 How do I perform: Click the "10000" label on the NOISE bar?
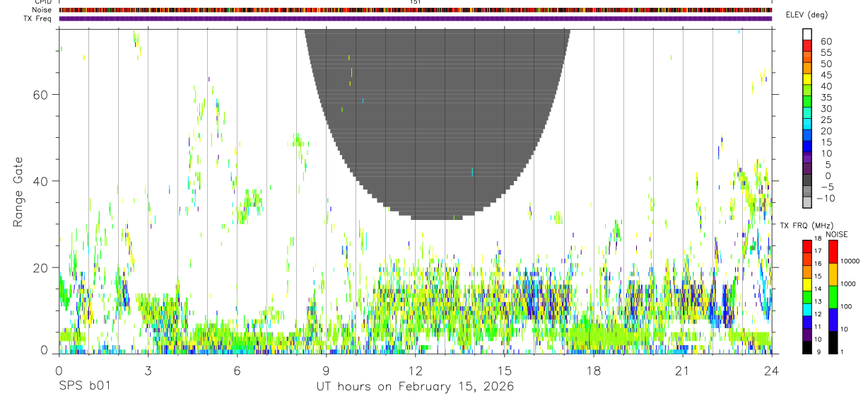(850, 261)
